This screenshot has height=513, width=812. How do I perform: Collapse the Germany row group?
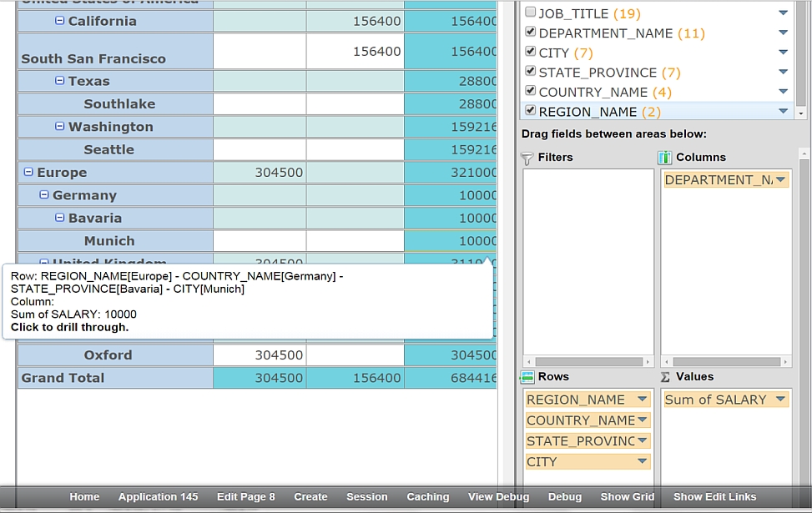44,194
